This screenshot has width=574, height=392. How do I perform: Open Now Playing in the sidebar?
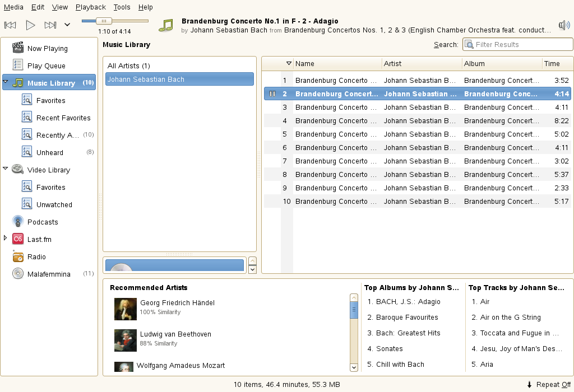pos(47,48)
